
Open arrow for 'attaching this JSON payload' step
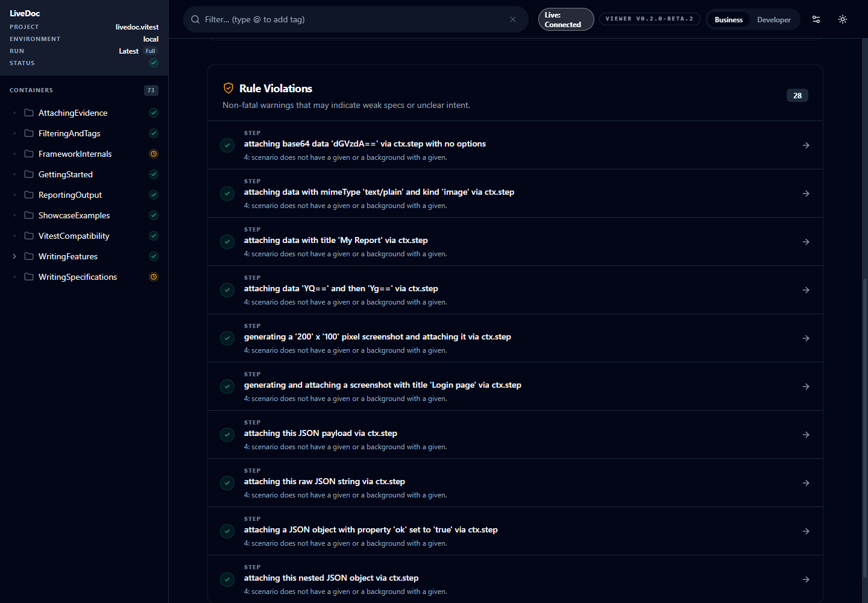click(806, 435)
